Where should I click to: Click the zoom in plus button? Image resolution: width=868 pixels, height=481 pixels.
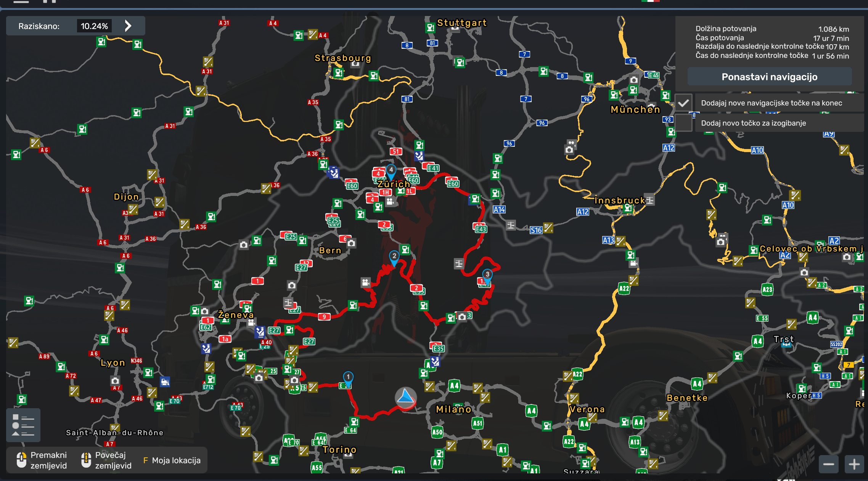[x=854, y=464]
